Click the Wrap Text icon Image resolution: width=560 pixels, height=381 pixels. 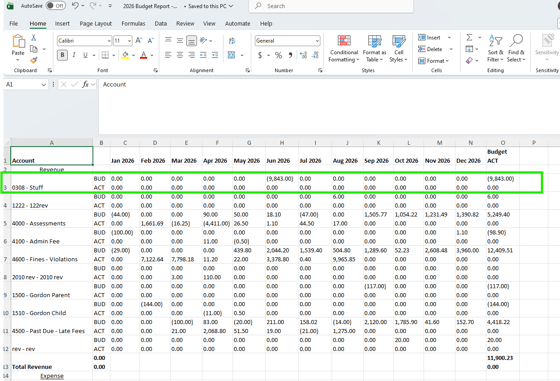coord(232,41)
